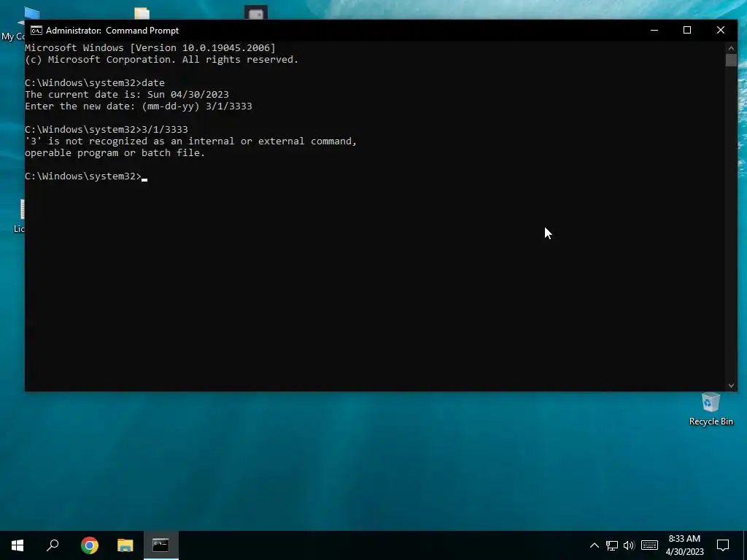Close the Command Prompt window
The image size is (747, 560).
(721, 30)
